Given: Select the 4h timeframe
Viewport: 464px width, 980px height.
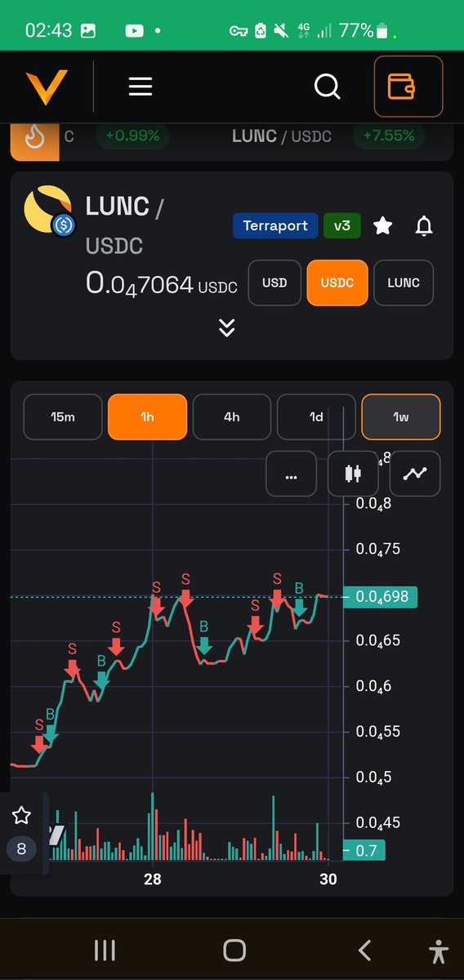Looking at the screenshot, I should click(232, 417).
